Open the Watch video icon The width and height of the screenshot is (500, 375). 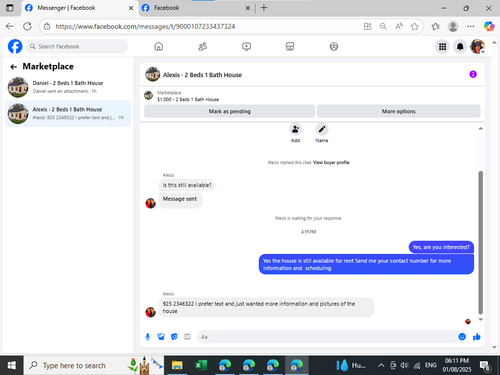point(246,46)
